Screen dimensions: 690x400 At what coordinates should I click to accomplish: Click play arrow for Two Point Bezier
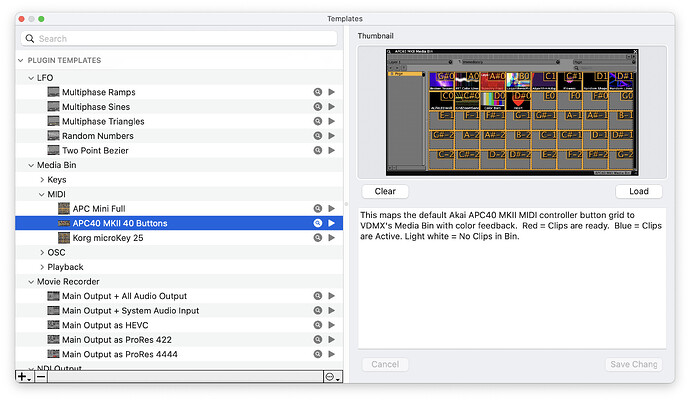[331, 150]
